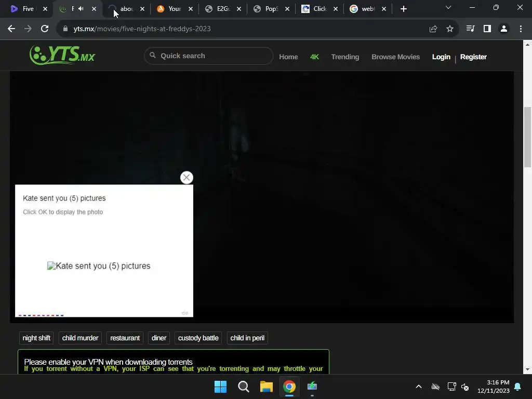
Task: Click the Chrome taskbar icon
Action: [289, 387]
